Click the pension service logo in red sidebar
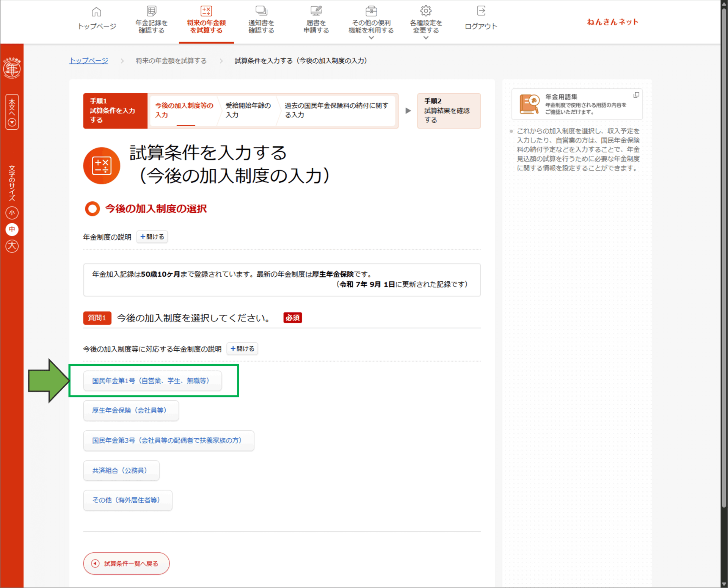Viewport: 728px width, 588px height. 12,68
